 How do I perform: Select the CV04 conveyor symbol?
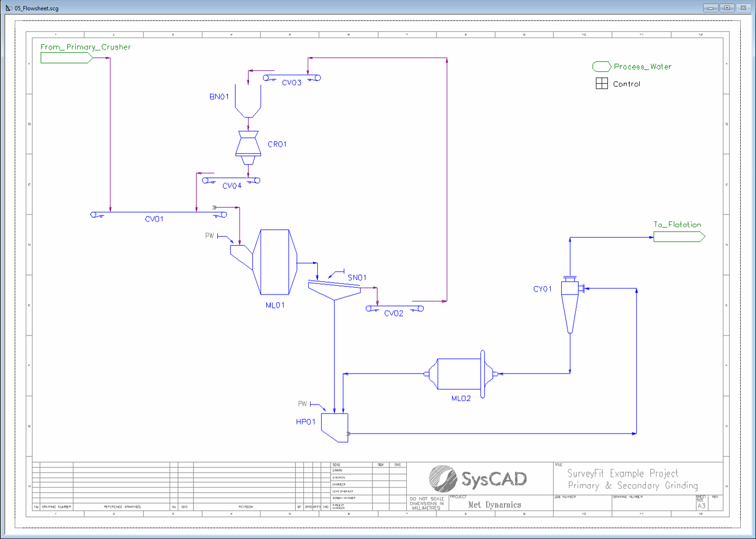tap(231, 181)
